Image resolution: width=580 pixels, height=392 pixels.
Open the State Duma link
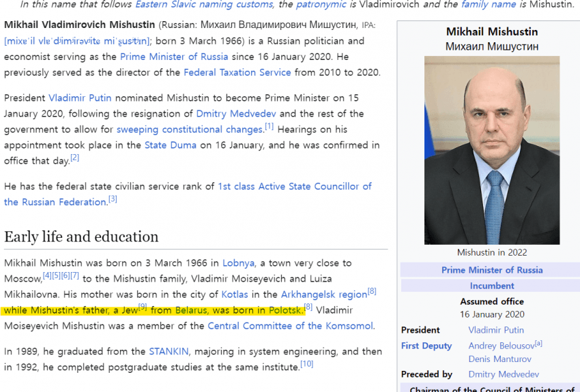[171, 145]
